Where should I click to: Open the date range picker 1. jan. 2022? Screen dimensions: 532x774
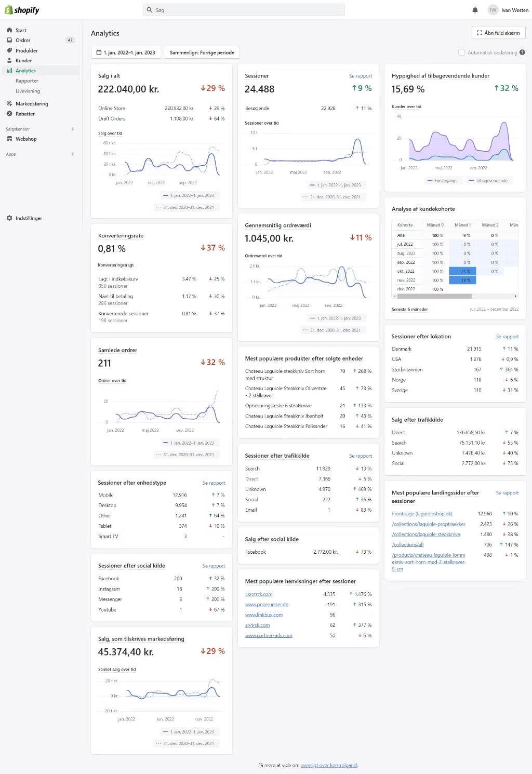coord(126,52)
